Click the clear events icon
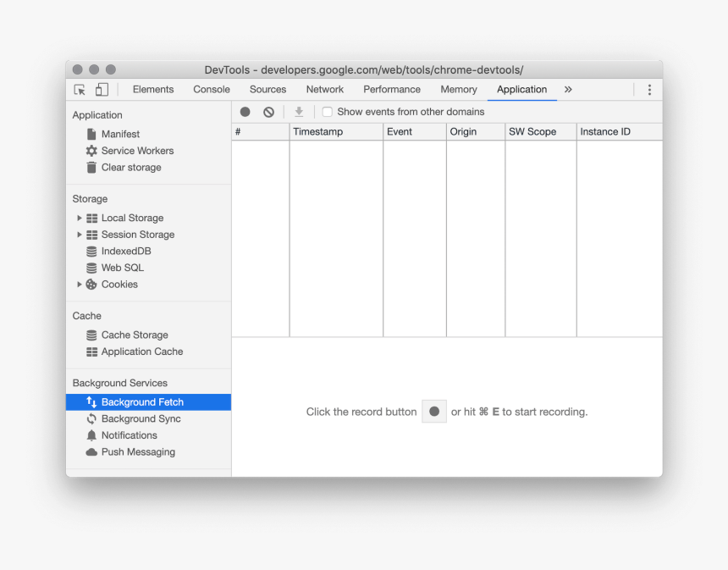The width and height of the screenshot is (728, 570). pyautogui.click(x=268, y=111)
